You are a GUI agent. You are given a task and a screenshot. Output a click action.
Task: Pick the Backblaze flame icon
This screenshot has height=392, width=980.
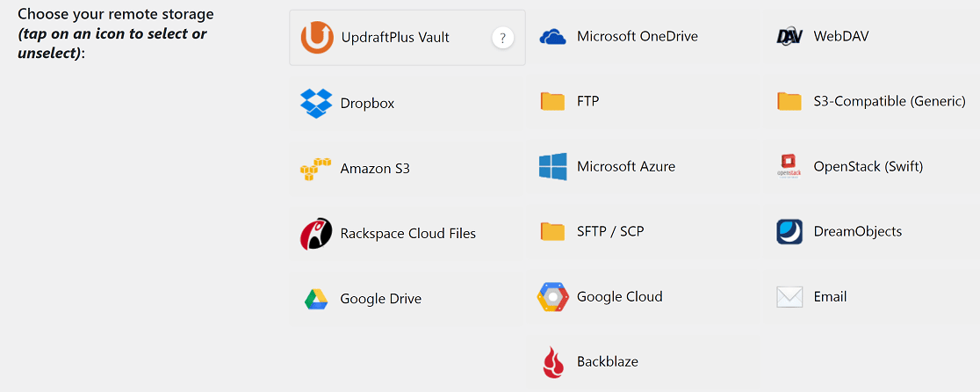(552, 362)
